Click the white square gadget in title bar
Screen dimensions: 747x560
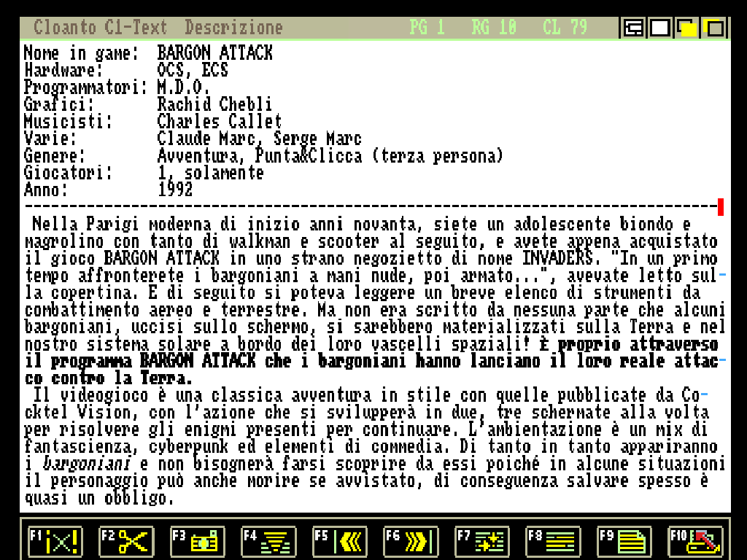(660, 28)
